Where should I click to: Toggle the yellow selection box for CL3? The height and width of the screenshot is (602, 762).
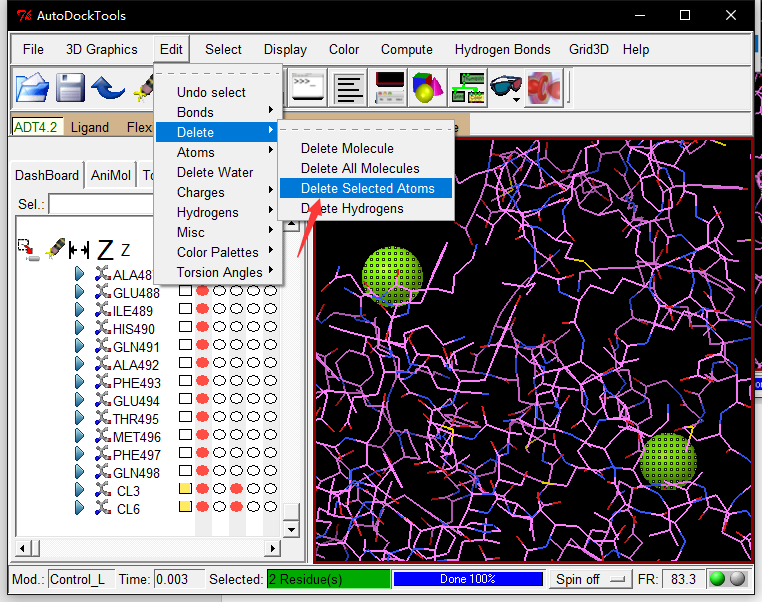[x=185, y=488]
